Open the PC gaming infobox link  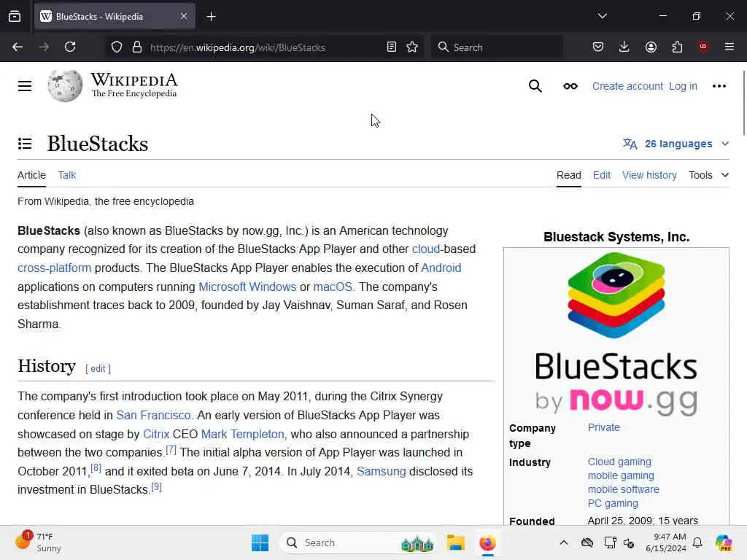(x=613, y=503)
